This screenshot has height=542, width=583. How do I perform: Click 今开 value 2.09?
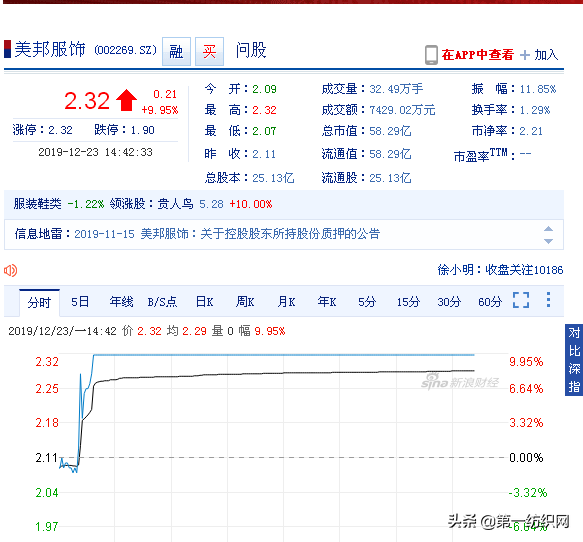coord(264,89)
